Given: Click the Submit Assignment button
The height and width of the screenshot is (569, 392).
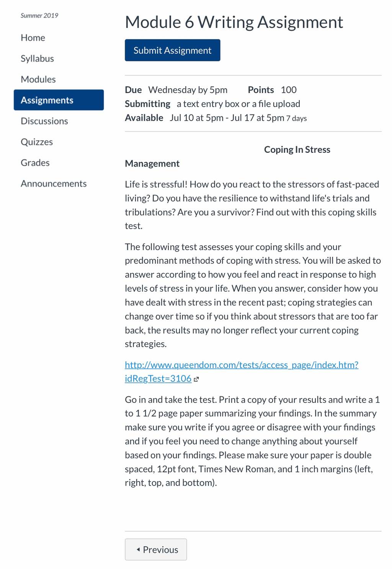Looking at the screenshot, I should click(172, 50).
